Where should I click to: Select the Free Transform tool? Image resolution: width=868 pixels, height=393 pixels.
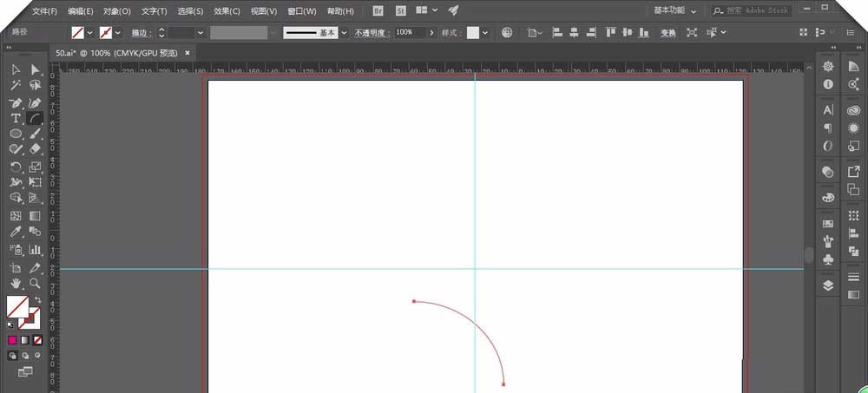[x=35, y=183]
